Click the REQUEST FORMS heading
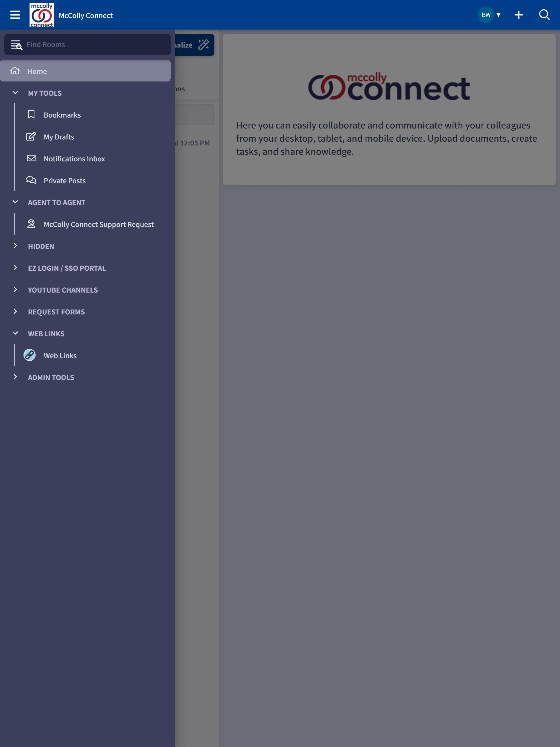Screen dimensions: 560x747 point(56,312)
